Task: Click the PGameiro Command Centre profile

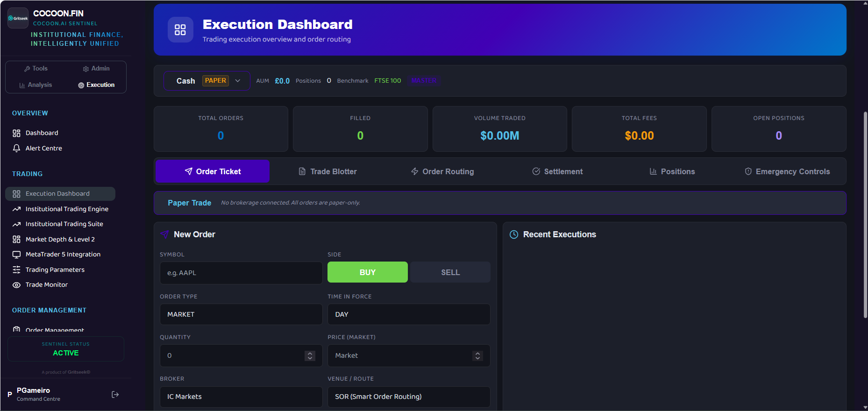Action: pos(38,394)
